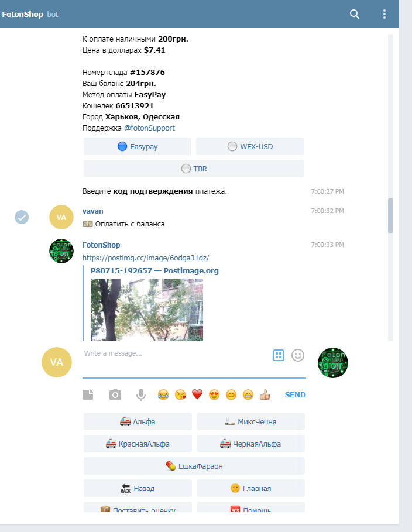The image size is (412, 532).
Task: Choose the TBR radio option
Action: click(194, 169)
